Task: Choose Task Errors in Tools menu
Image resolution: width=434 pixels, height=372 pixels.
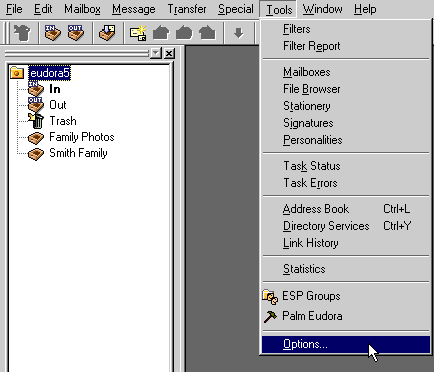Action: (x=346, y=183)
